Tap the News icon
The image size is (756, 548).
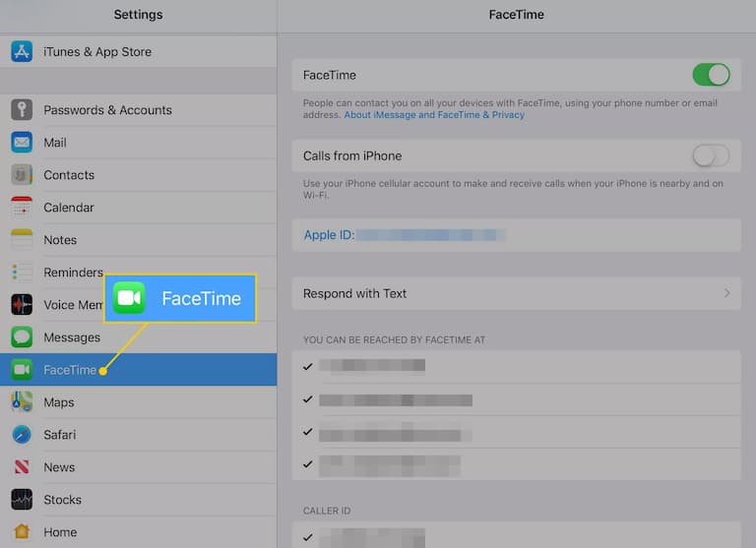[x=22, y=467]
